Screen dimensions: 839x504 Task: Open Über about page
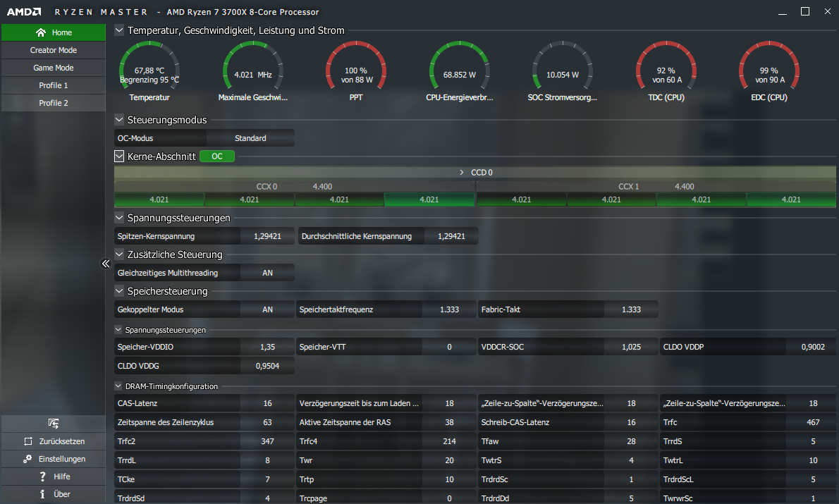54,494
